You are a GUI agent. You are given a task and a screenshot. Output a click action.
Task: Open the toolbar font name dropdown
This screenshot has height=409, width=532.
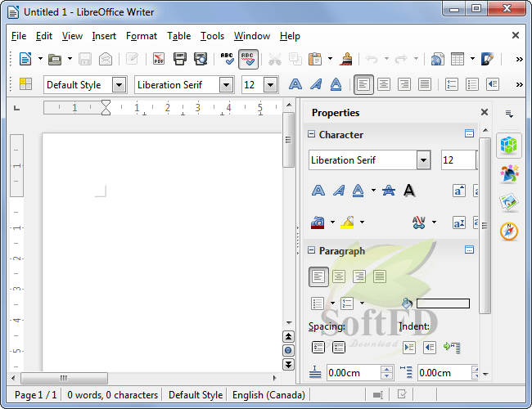click(x=226, y=85)
